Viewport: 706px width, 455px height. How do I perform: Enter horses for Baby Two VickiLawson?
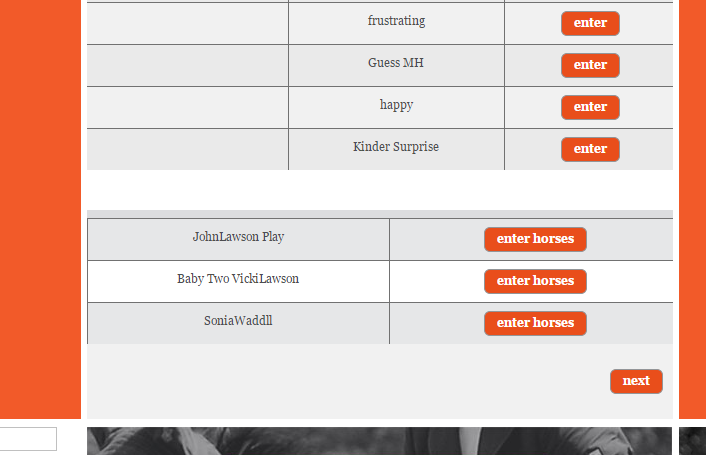pyautogui.click(x=535, y=281)
